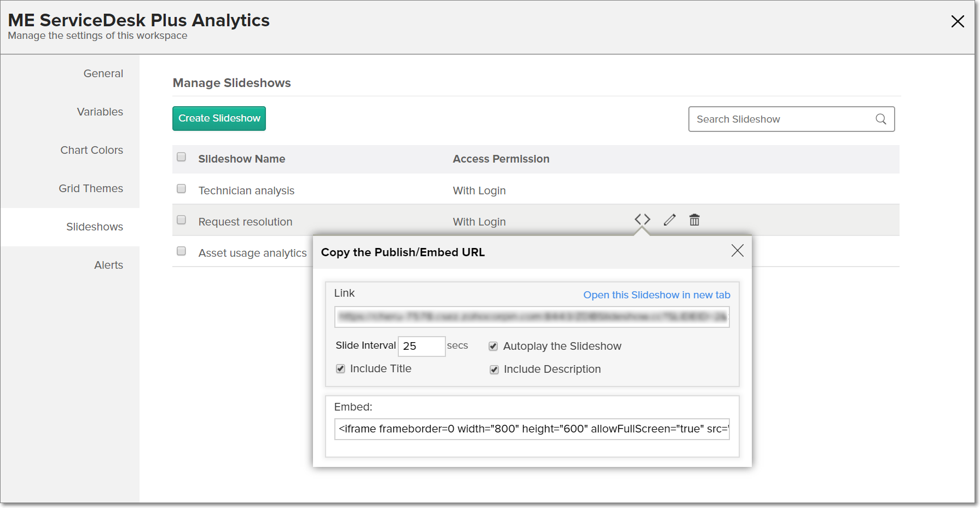Image resolution: width=980 pixels, height=508 pixels.
Task: Toggle the select-all slideshows header checkbox
Action: point(182,157)
